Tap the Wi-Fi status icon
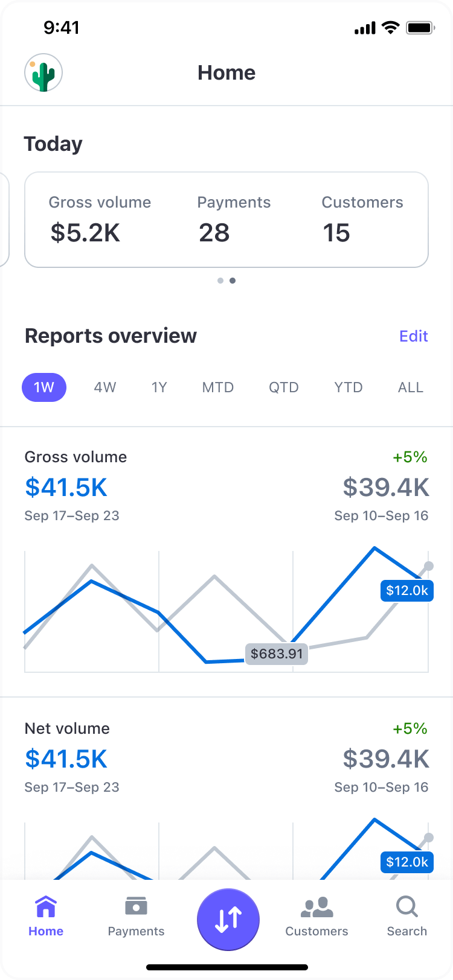Screen dimensions: 453x980 (x=391, y=28)
